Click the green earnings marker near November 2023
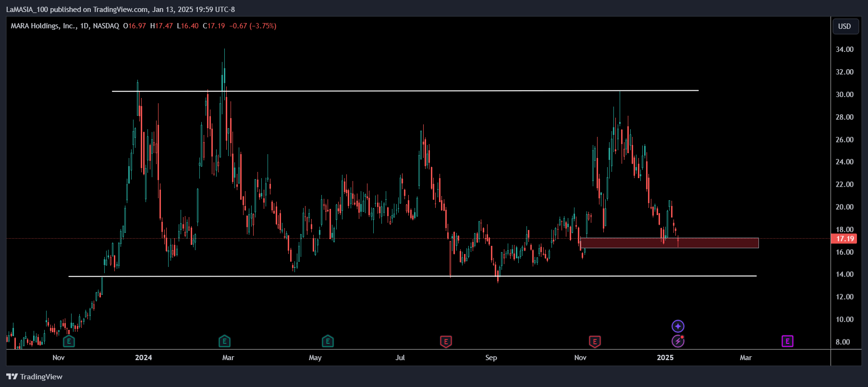This screenshot has height=387, width=868. point(69,341)
